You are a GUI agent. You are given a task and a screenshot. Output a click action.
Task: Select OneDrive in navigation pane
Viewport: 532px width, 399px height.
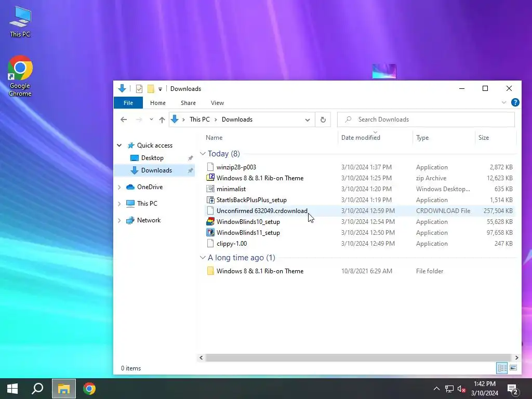pyautogui.click(x=150, y=187)
